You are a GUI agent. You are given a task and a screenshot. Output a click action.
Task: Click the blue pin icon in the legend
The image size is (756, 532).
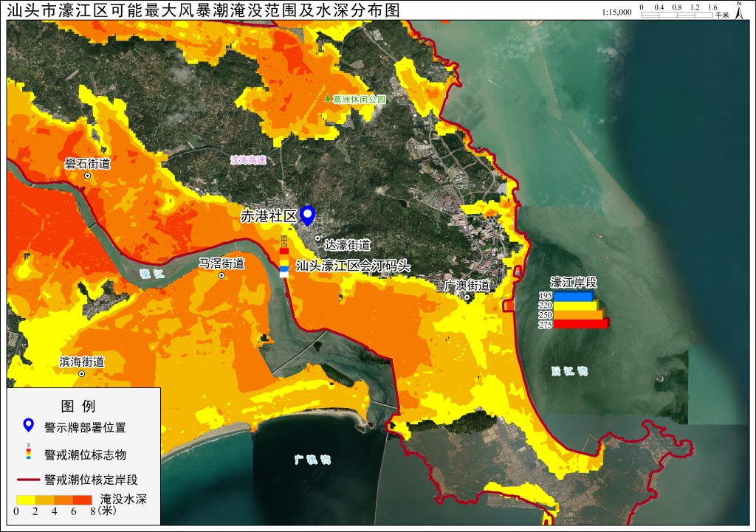click(29, 426)
